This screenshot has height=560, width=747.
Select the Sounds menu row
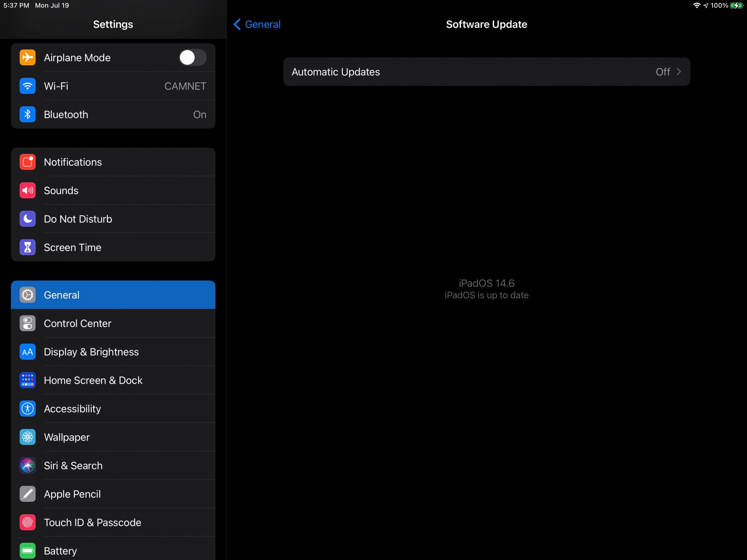[113, 190]
